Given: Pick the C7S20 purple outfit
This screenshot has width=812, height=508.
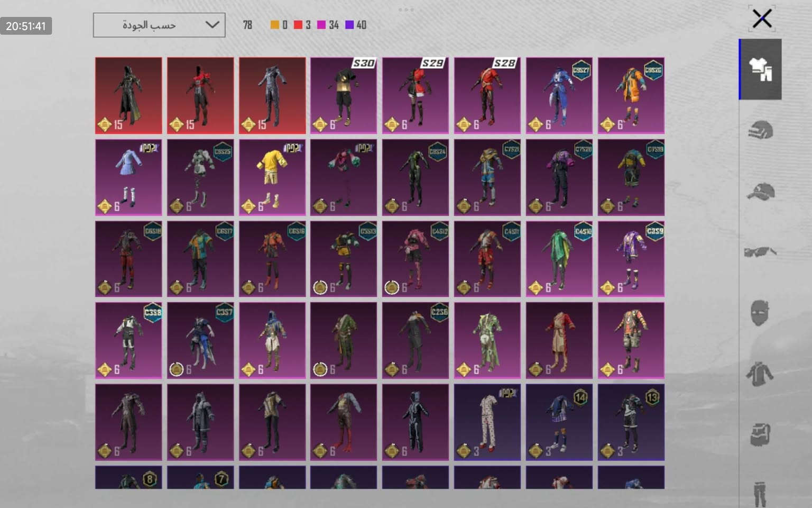Looking at the screenshot, I should point(559,177).
